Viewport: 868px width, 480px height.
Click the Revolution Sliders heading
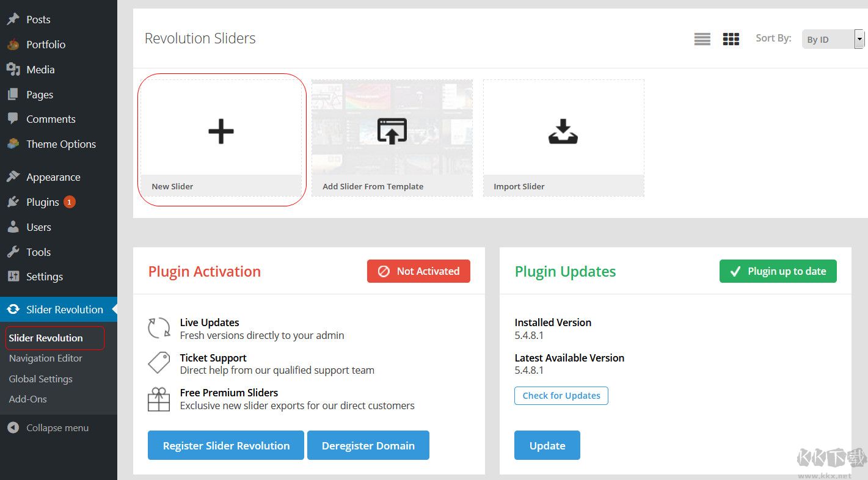pyautogui.click(x=200, y=38)
